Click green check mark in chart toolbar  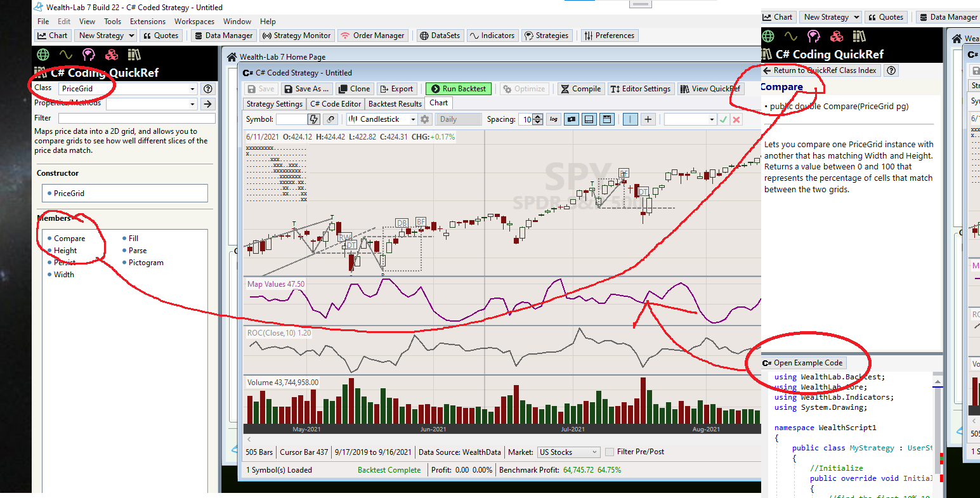click(722, 119)
